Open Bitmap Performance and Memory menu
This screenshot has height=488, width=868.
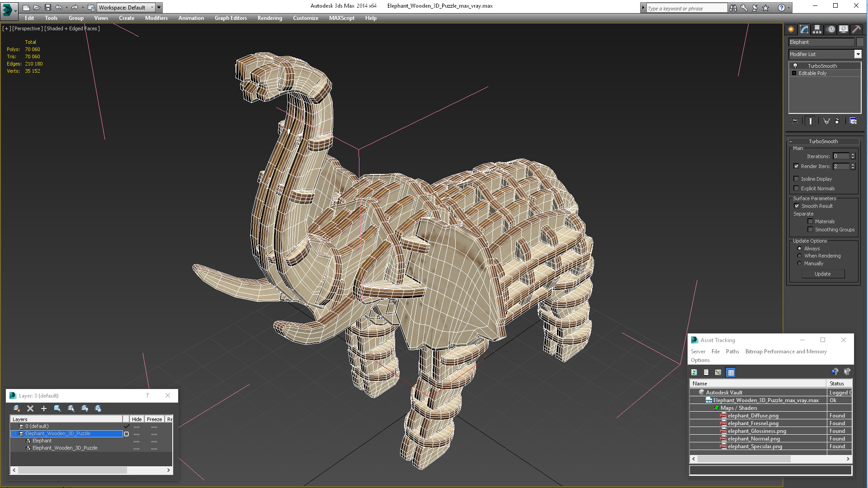point(786,352)
